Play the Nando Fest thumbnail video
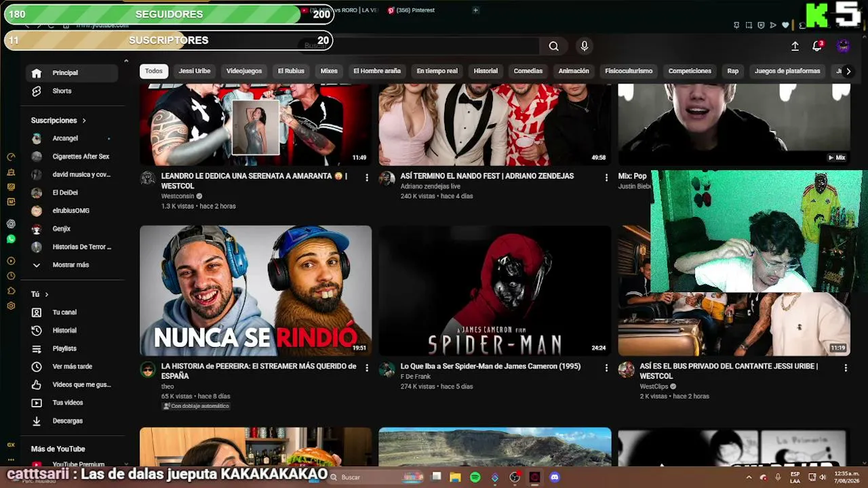The width and height of the screenshot is (868, 488). pyautogui.click(x=495, y=125)
